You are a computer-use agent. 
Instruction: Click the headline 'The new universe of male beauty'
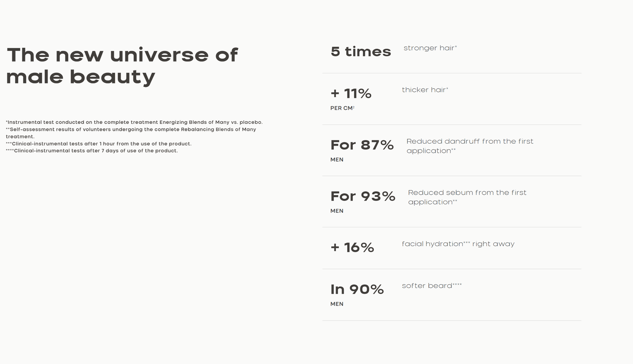coord(122,66)
